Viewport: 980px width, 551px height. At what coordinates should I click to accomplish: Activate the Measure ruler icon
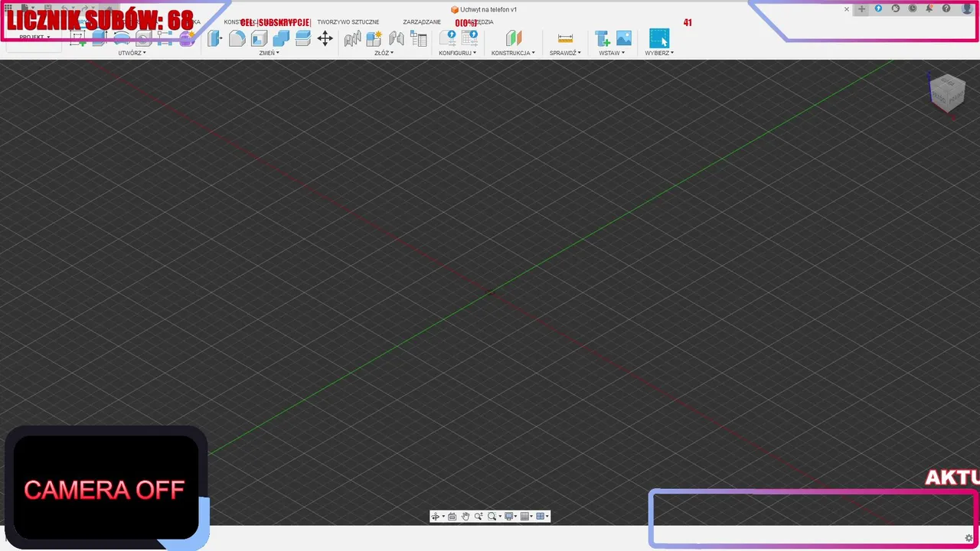(565, 38)
